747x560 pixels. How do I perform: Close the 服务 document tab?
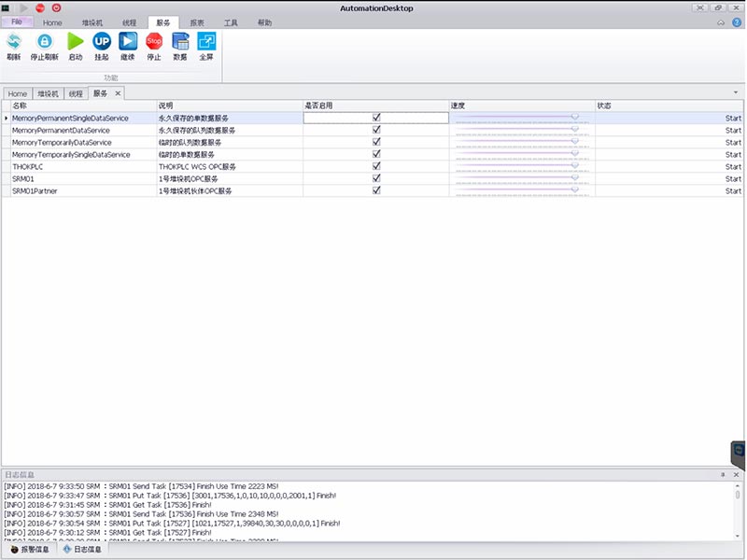point(118,93)
